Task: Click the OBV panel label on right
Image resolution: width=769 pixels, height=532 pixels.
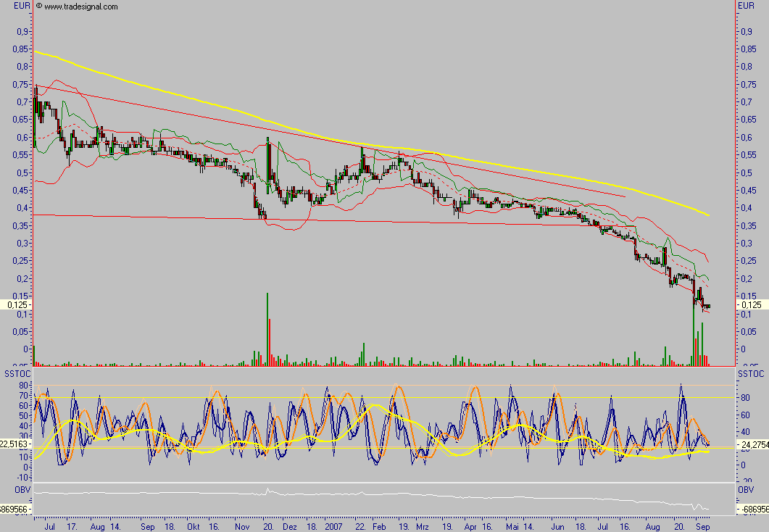Action: [x=747, y=489]
